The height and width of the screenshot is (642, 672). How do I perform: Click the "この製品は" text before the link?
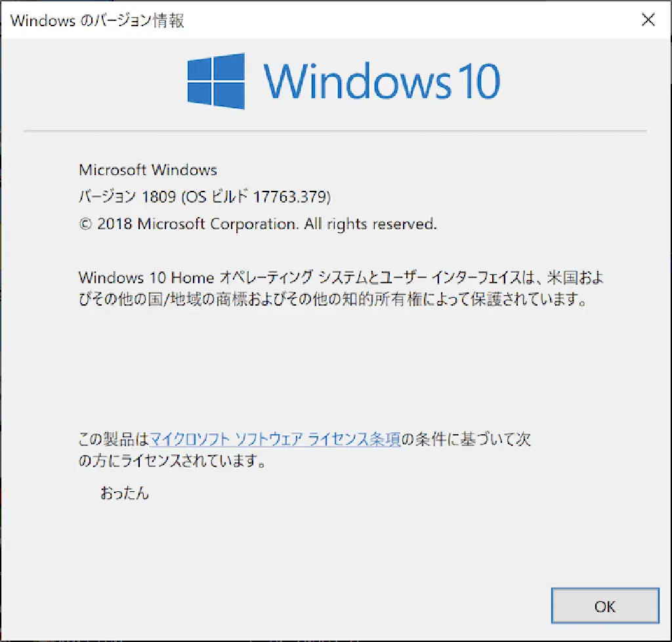(x=114, y=439)
